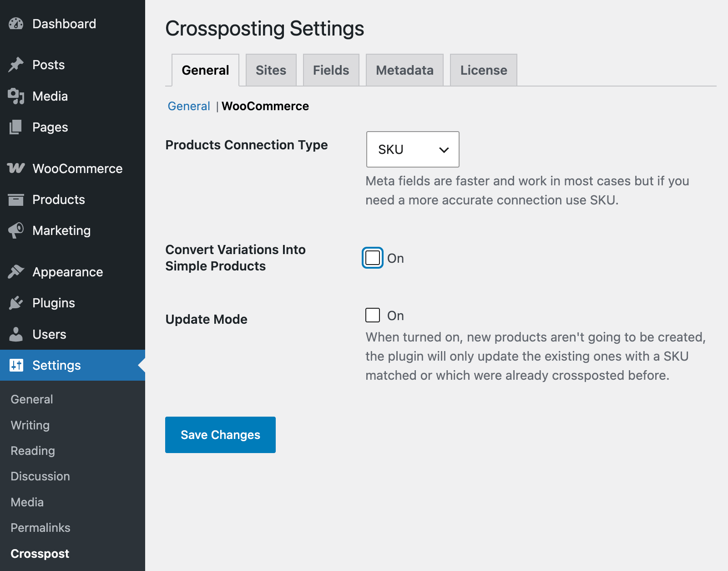Click the Posts pushpin icon
Screen dimensions: 728x571
16,65
